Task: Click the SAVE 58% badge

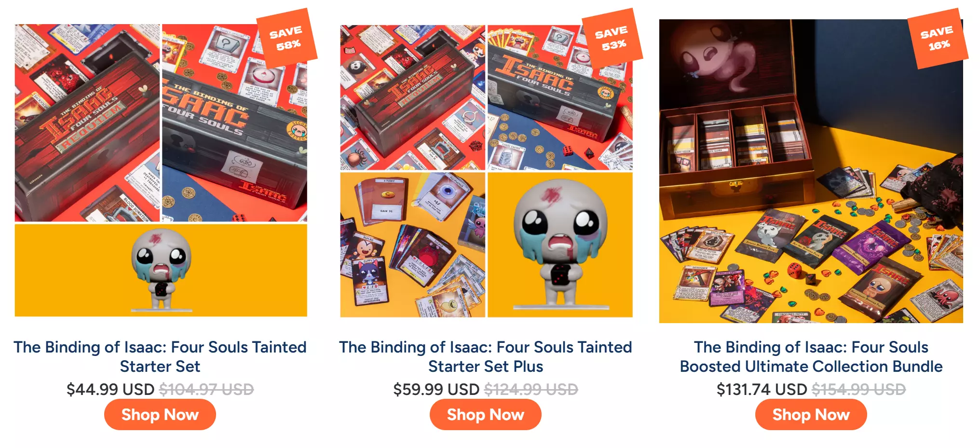Action: click(x=286, y=38)
